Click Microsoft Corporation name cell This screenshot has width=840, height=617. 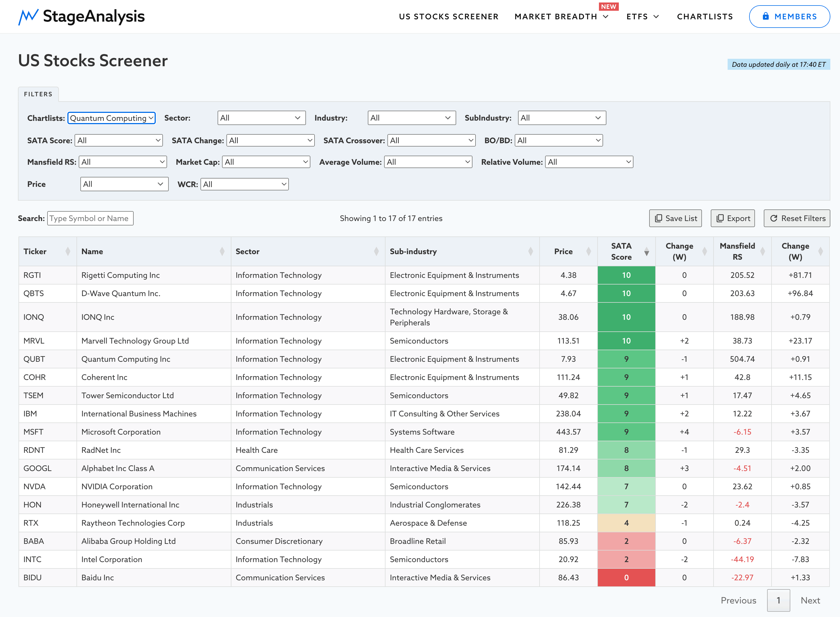(x=154, y=432)
